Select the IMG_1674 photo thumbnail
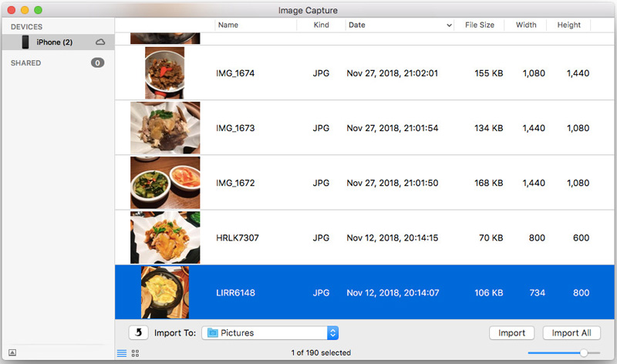 coord(164,73)
